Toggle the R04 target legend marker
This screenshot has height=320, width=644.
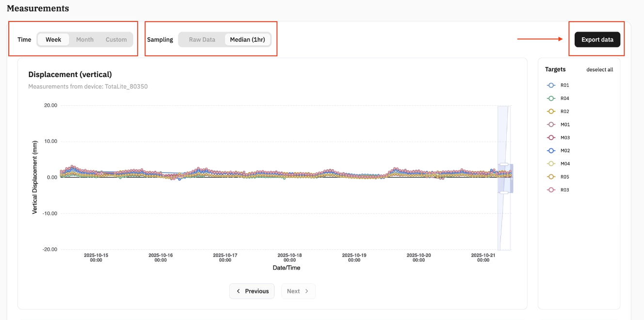pos(551,98)
